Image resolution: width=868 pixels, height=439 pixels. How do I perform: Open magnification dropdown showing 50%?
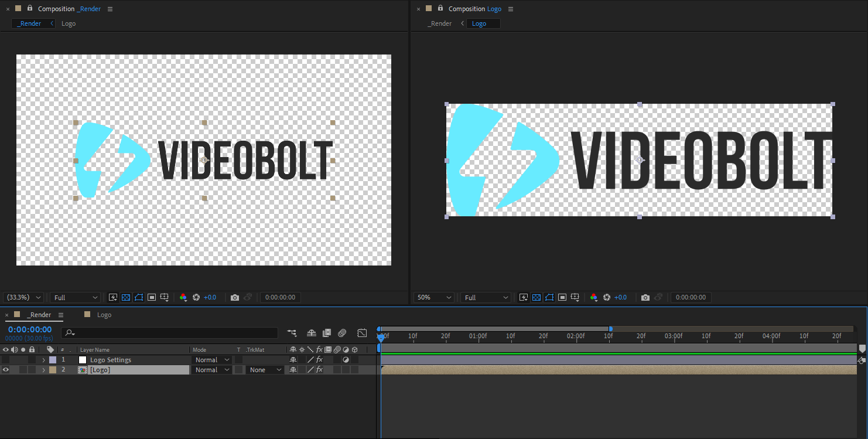[433, 298]
